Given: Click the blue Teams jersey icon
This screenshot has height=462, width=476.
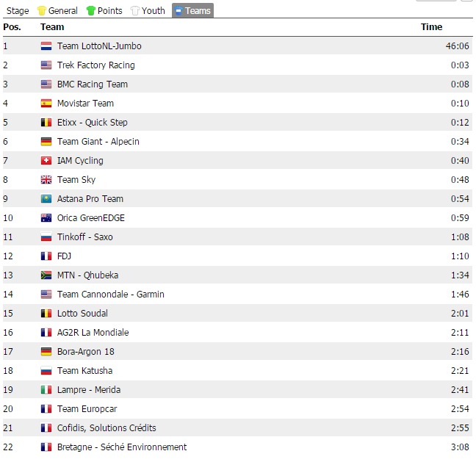Looking at the screenshot, I should coord(178,11).
